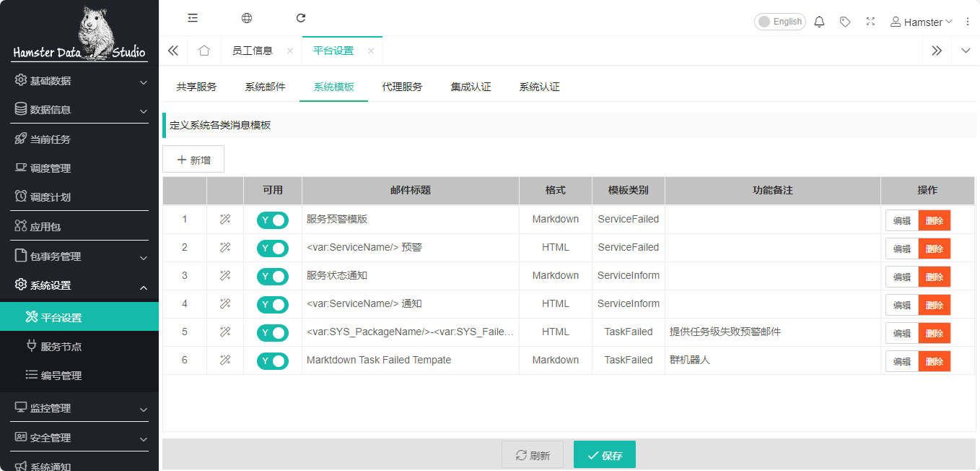Enter fullscreen mode icon
Screen dimensions: 980x471
pyautogui.click(x=870, y=22)
